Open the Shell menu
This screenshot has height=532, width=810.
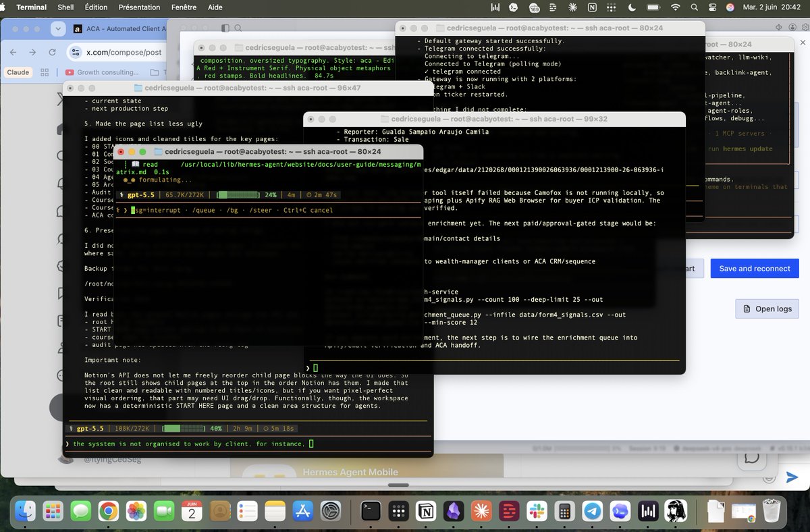point(66,7)
